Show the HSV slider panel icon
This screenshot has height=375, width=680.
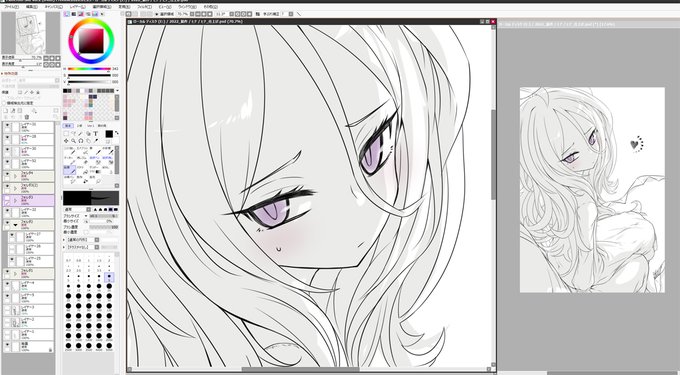81,14
